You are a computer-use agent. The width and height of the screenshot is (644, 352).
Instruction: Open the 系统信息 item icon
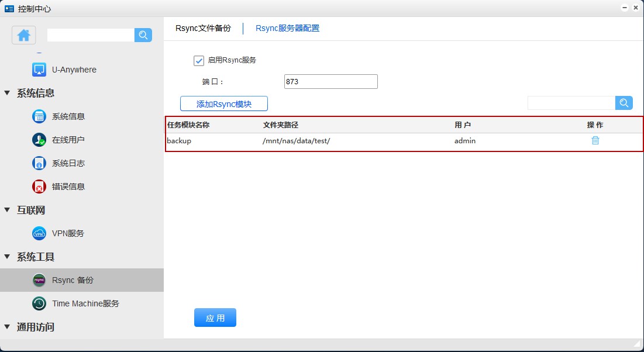(x=39, y=116)
